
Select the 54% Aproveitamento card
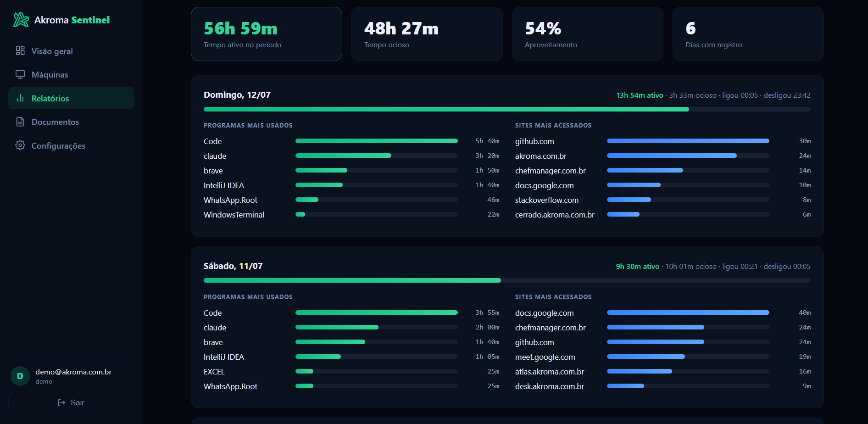click(x=588, y=34)
